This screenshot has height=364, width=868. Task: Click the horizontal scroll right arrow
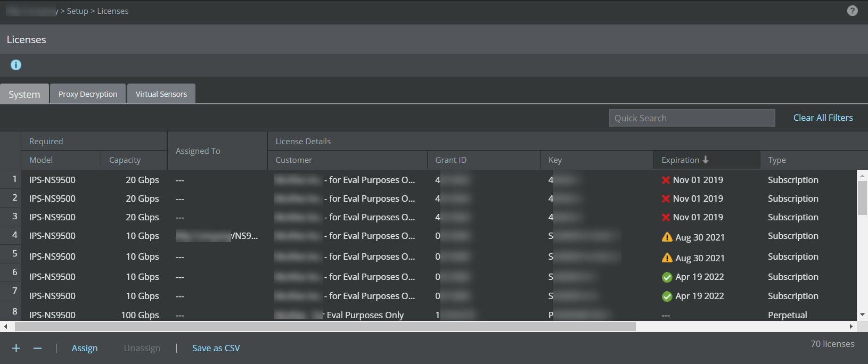coord(851,326)
